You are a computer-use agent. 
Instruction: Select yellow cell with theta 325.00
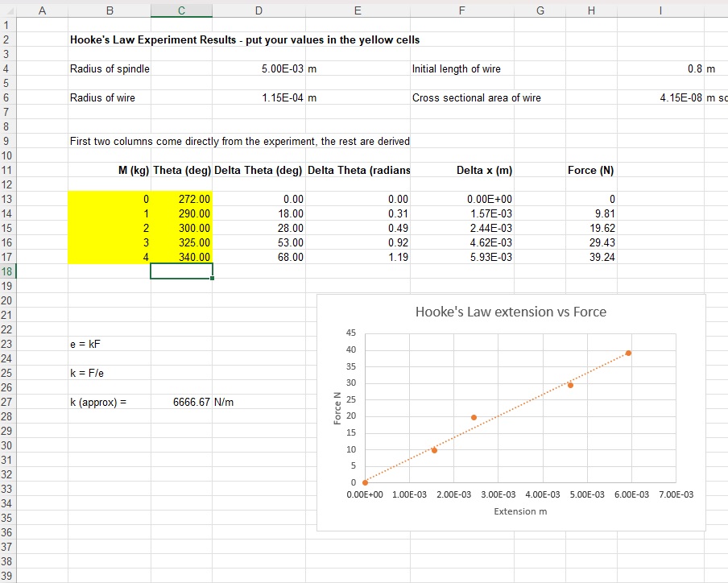coord(181,242)
